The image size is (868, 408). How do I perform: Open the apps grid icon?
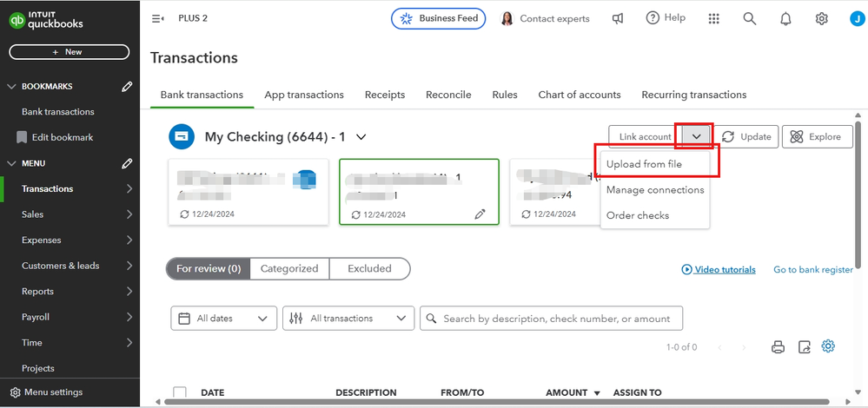pyautogui.click(x=714, y=19)
